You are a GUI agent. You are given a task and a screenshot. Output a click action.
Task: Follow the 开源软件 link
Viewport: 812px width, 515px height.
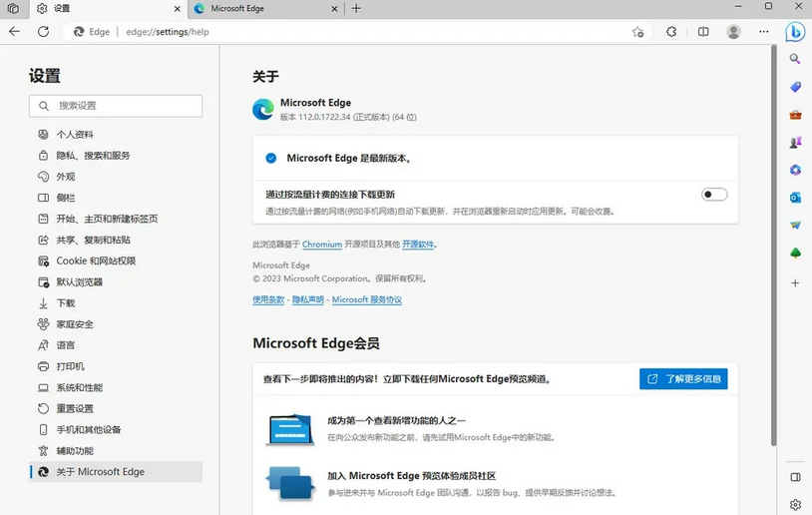418,245
